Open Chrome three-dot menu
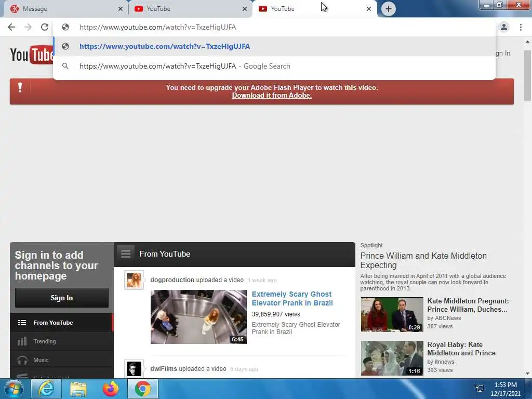 click(521, 27)
